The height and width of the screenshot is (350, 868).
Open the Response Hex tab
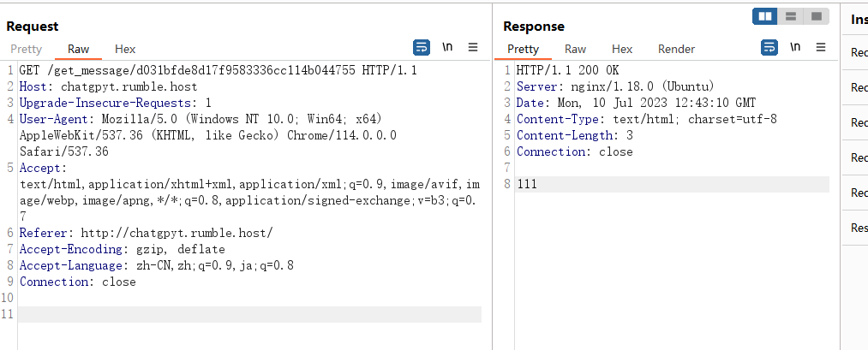pos(622,50)
